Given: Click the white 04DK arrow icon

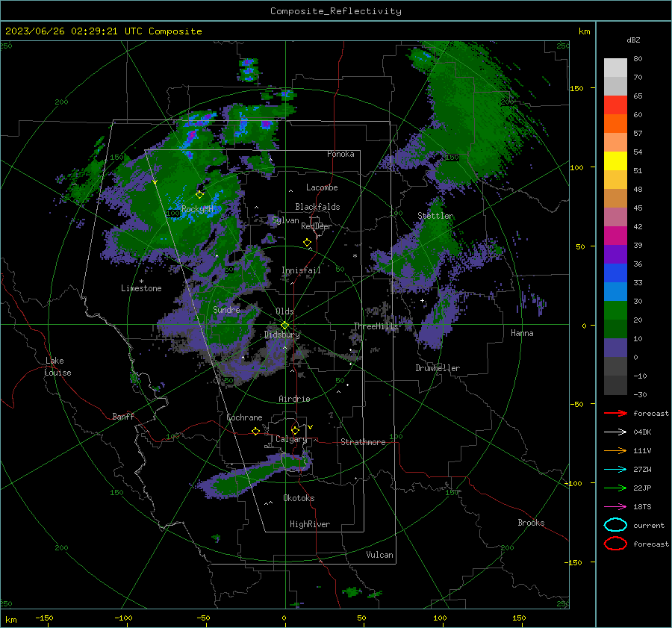Looking at the screenshot, I should pyautogui.click(x=615, y=432).
